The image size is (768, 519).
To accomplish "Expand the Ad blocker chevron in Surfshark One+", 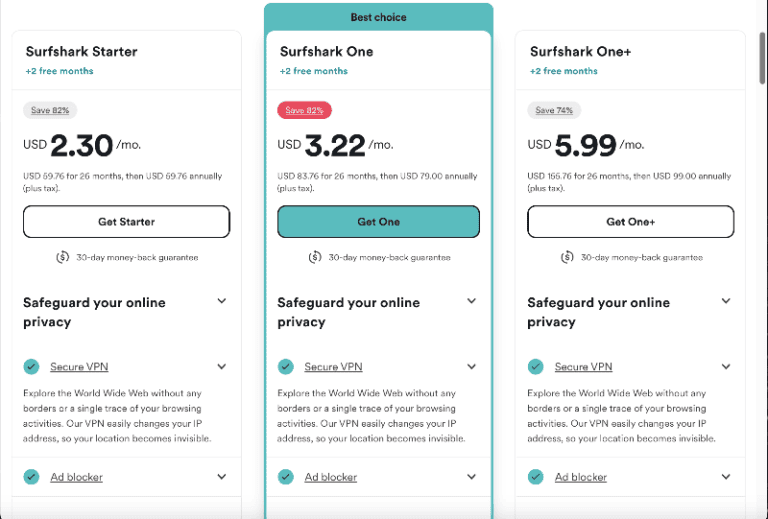I will click(726, 477).
